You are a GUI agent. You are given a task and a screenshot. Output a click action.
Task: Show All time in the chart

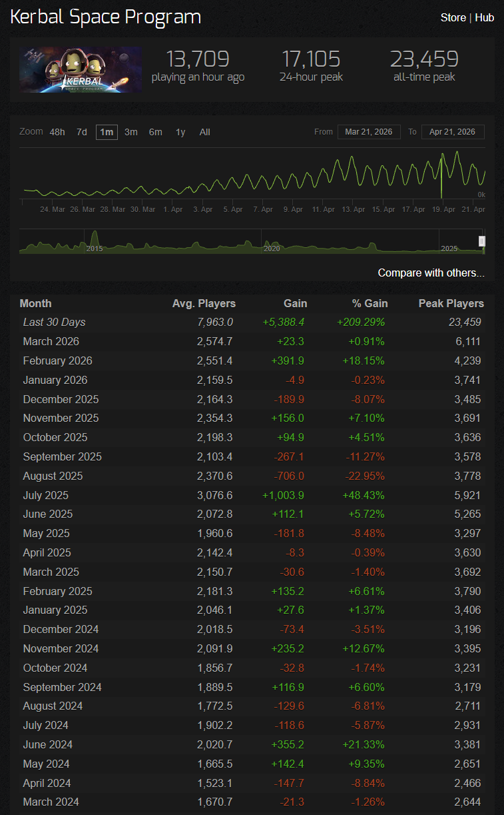205,132
